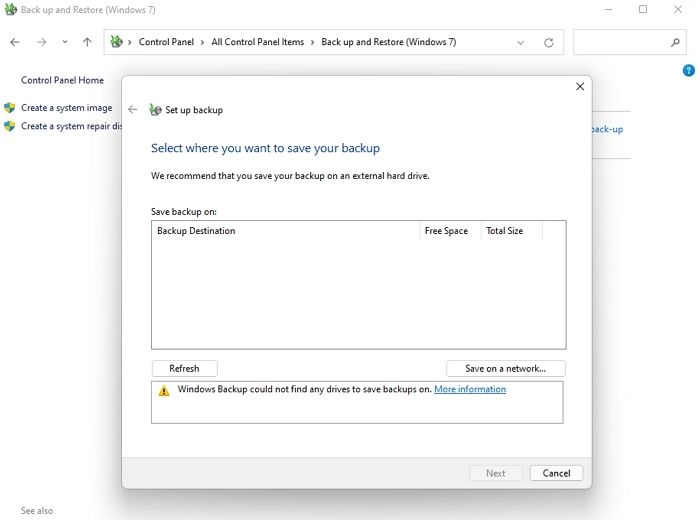Screen dimensions: 700x520
Task: Close the Set up backup dialog
Action: pyautogui.click(x=580, y=87)
